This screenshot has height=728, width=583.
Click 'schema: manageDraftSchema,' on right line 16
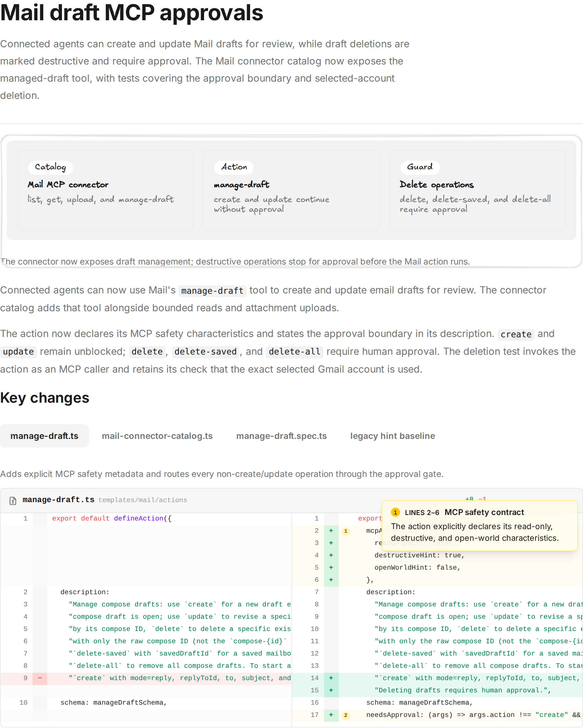click(420, 703)
